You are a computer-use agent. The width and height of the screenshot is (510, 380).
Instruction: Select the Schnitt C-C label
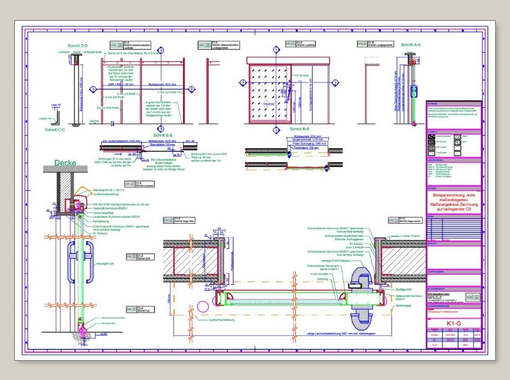55,130
